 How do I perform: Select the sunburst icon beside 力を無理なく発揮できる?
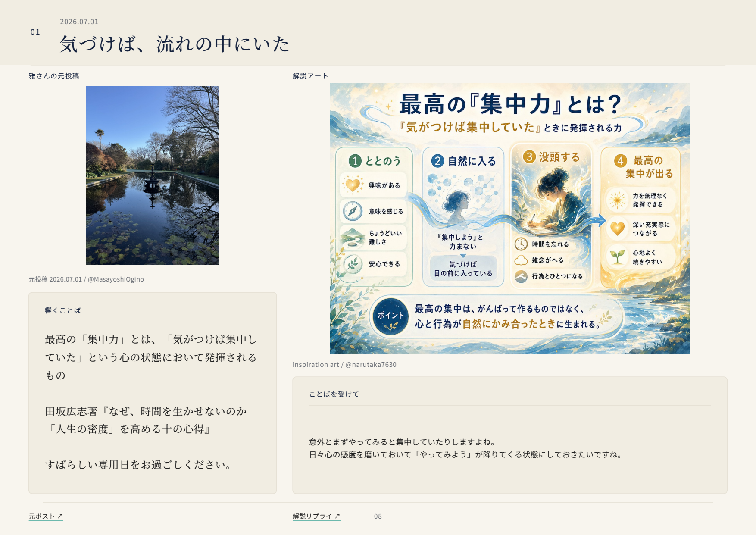(617, 200)
